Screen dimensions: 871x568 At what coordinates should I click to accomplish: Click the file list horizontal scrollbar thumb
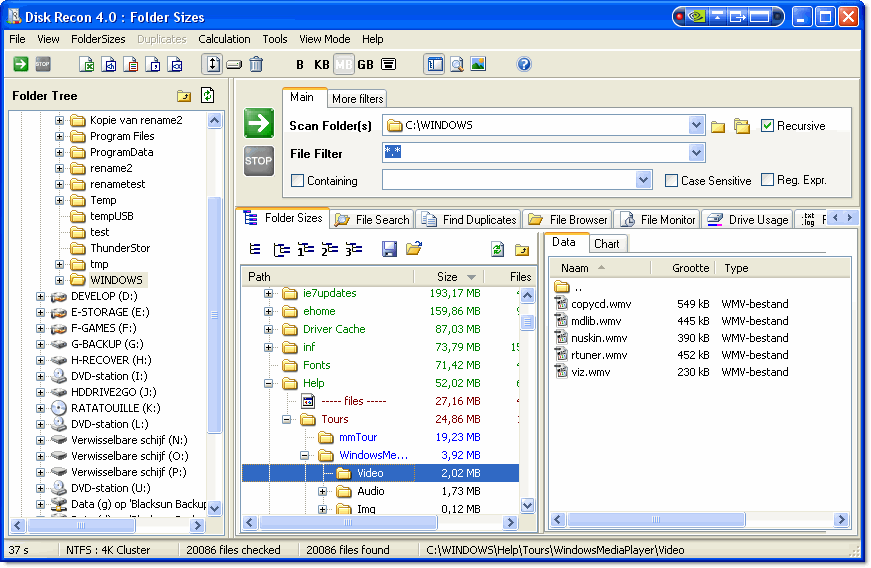(x=656, y=520)
